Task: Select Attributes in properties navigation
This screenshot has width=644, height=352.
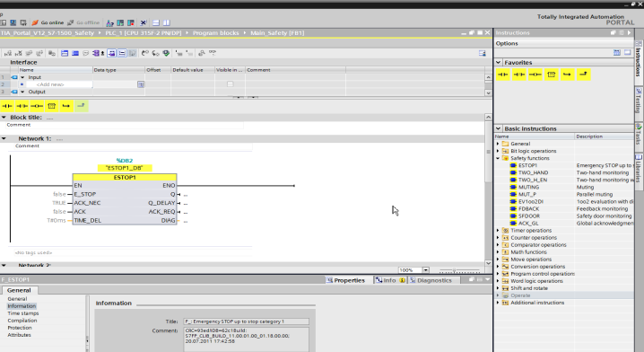Action: click(19, 335)
